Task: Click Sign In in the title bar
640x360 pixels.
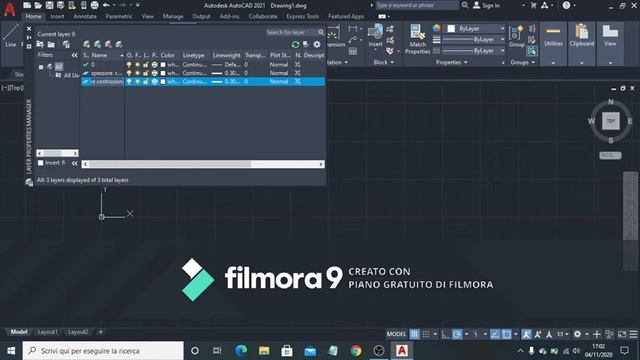Action: point(486,5)
